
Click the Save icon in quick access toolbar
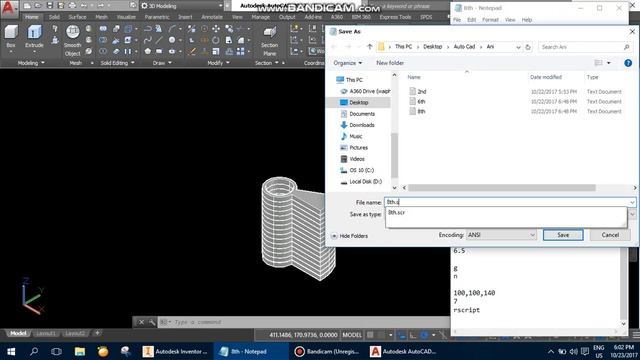pyautogui.click(x=49, y=6)
